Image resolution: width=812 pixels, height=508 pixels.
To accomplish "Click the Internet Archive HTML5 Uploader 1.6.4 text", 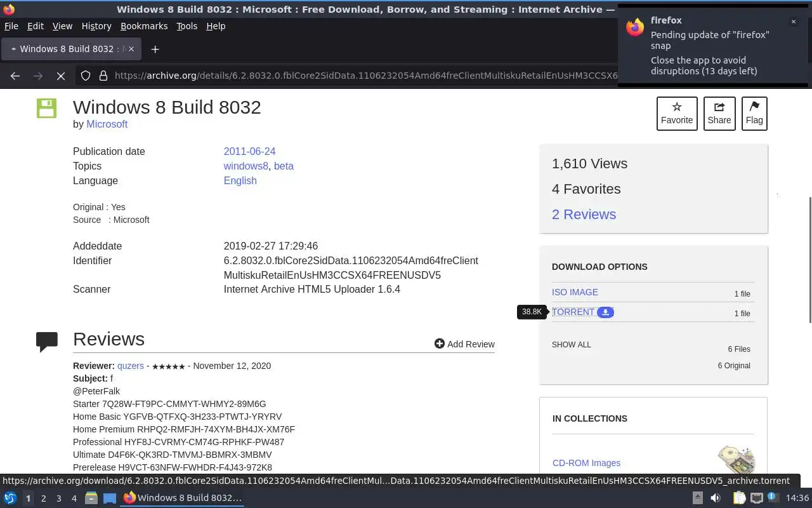I will [311, 289].
